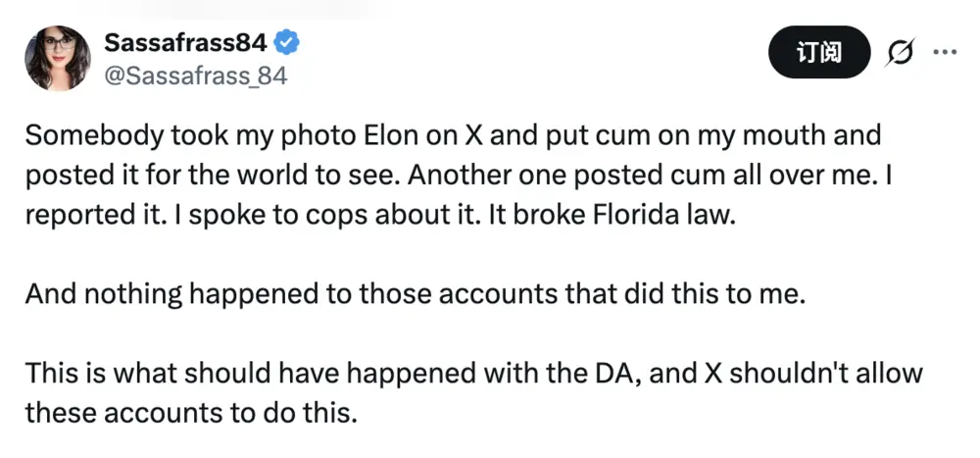Click the paragraph "And nothing happened to those accounts"
Viewport: 980px width, 458px height.
click(x=414, y=291)
